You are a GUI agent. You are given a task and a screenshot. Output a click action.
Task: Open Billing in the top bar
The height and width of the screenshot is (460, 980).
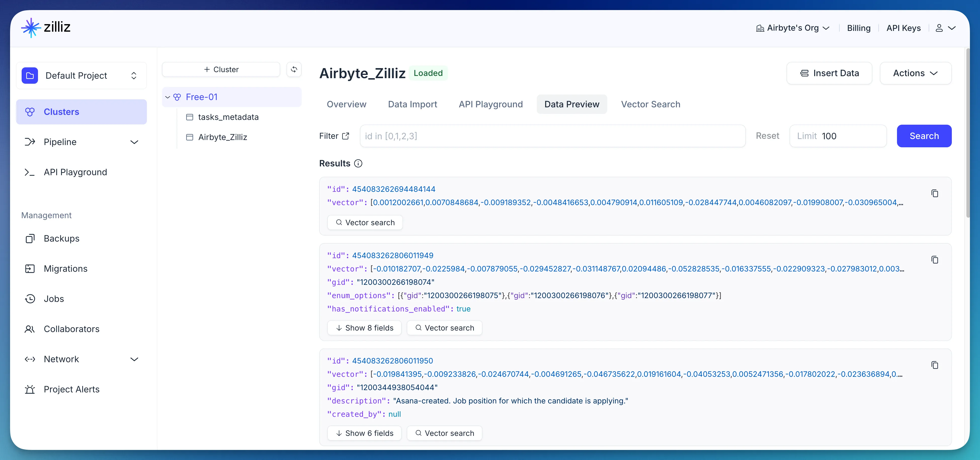[x=859, y=28]
